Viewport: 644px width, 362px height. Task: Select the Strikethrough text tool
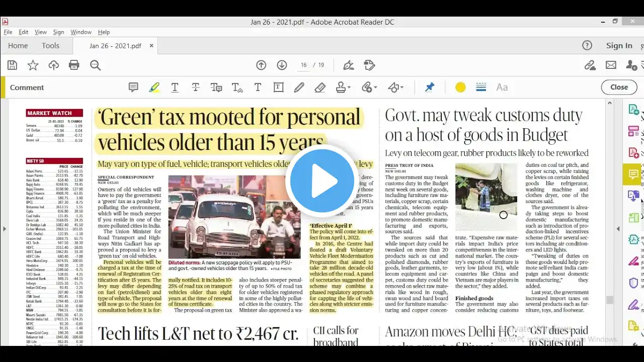(196, 87)
